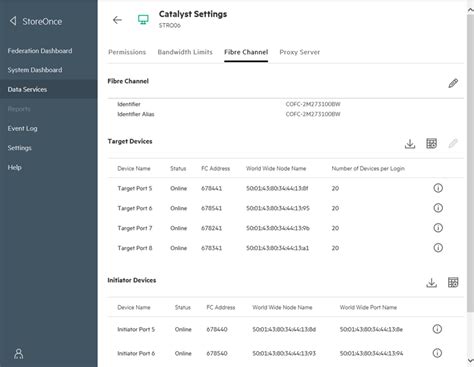The image size is (474, 367).
Task: Click Online status of Target Port 7
Action: point(178,228)
